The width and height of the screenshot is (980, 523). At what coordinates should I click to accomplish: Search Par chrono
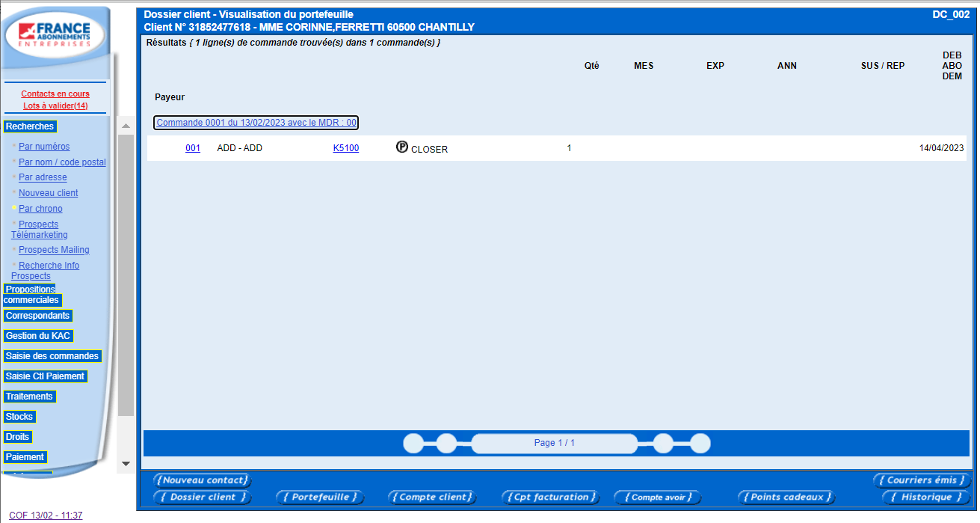(x=40, y=209)
